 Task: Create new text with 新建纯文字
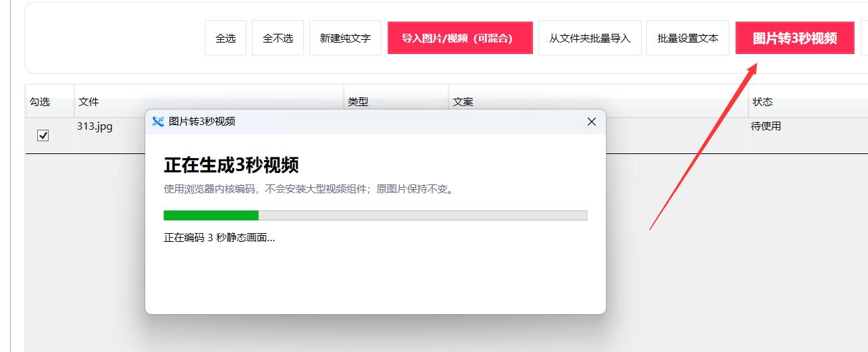pos(345,38)
